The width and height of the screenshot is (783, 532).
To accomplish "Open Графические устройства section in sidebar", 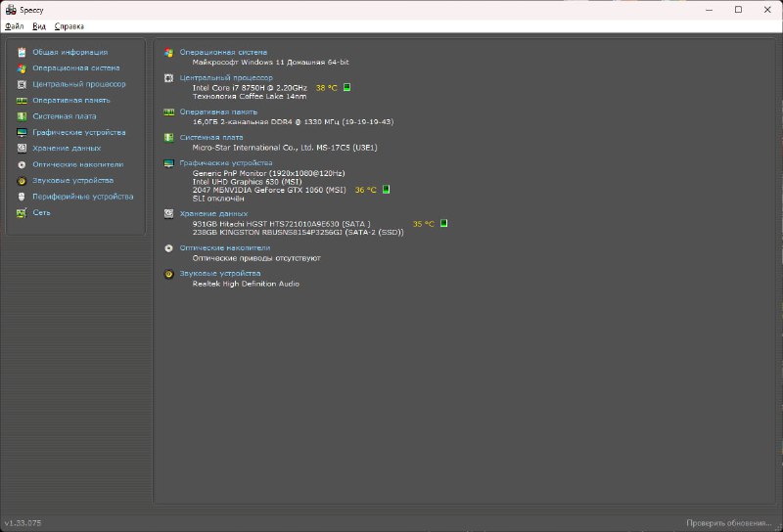I will pos(79,132).
